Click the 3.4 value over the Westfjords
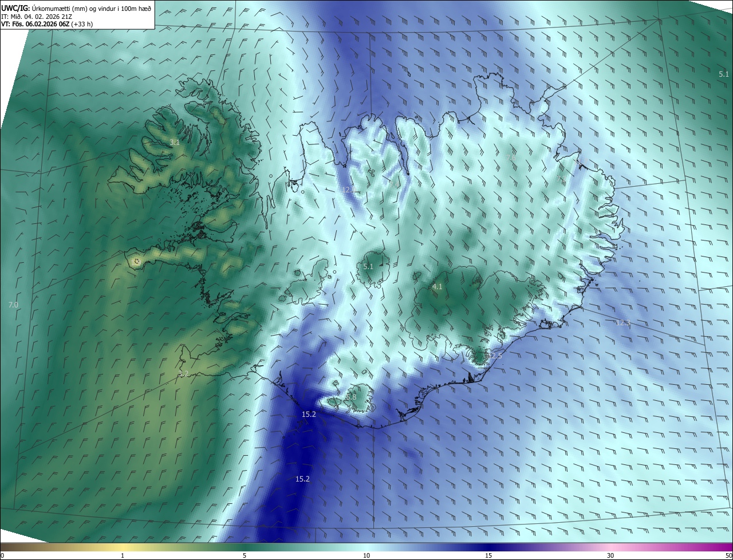Viewport: 733px width, 560px height. pos(174,142)
